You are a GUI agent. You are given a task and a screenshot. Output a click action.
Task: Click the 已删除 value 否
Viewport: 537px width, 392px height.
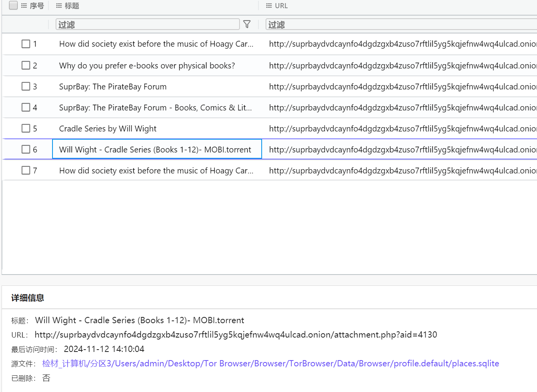coord(46,378)
